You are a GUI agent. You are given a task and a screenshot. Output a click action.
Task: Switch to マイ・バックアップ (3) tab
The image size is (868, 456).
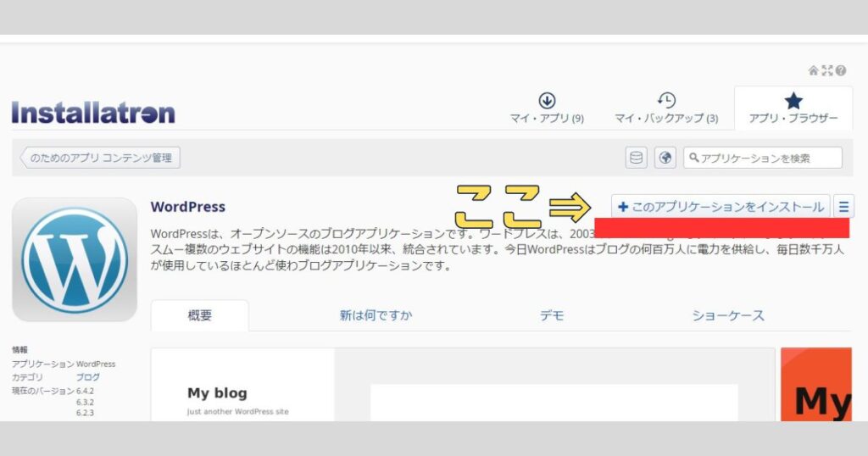(x=666, y=108)
